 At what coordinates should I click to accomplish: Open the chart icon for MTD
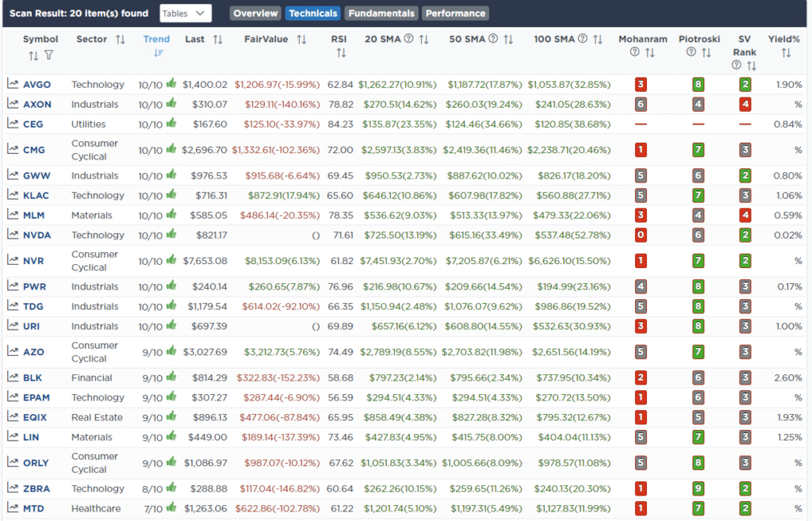point(13,508)
